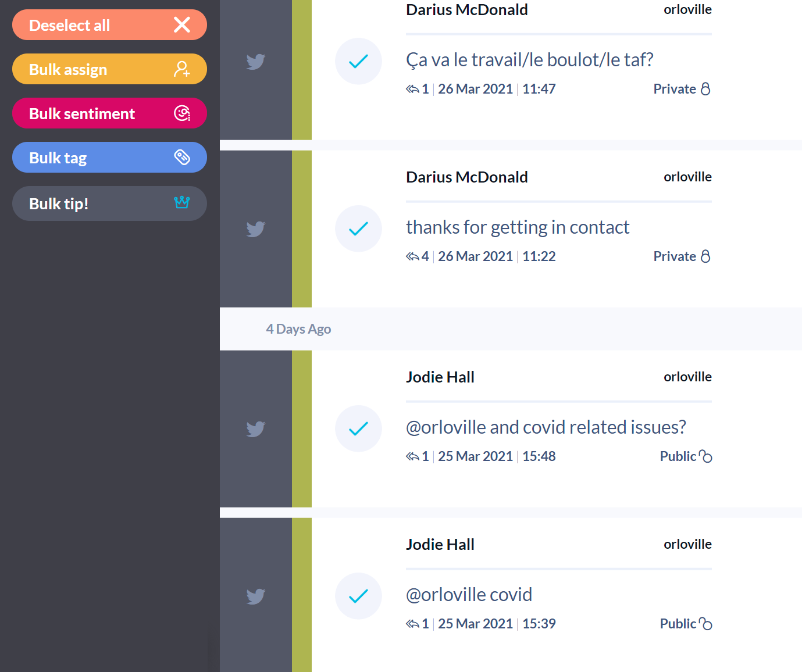Open the Bulk tag button
Viewport: 802px width, 672px height.
click(109, 158)
